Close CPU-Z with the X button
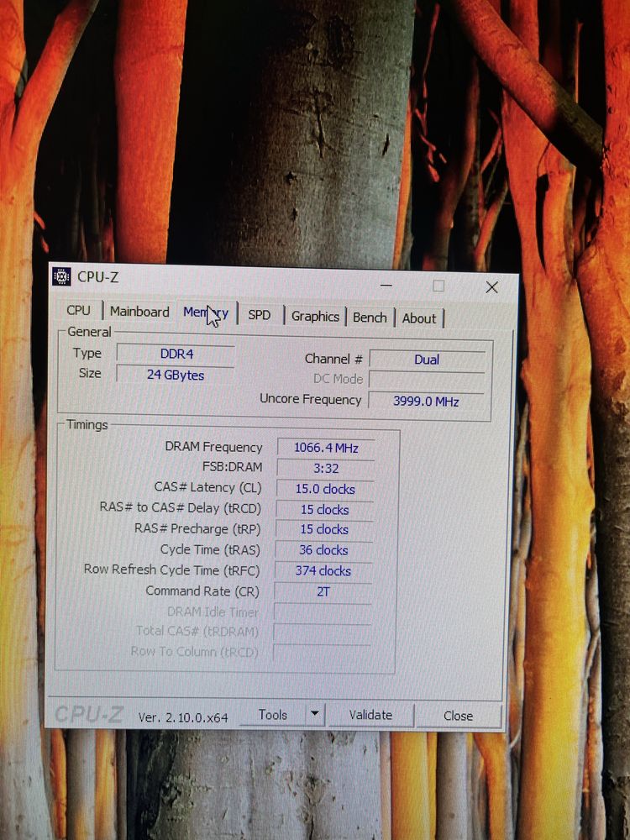 pos(491,287)
